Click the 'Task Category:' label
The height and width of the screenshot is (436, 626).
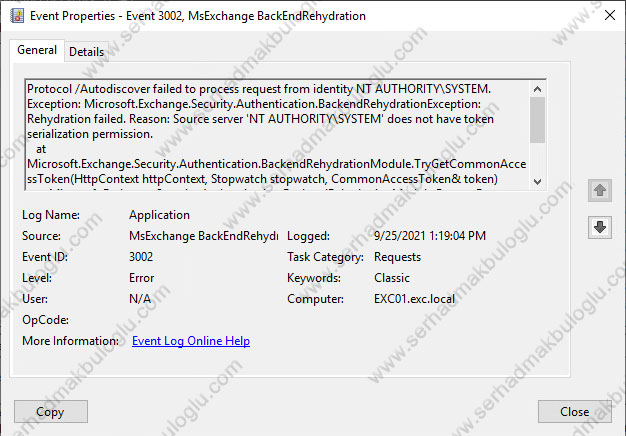coord(325,257)
